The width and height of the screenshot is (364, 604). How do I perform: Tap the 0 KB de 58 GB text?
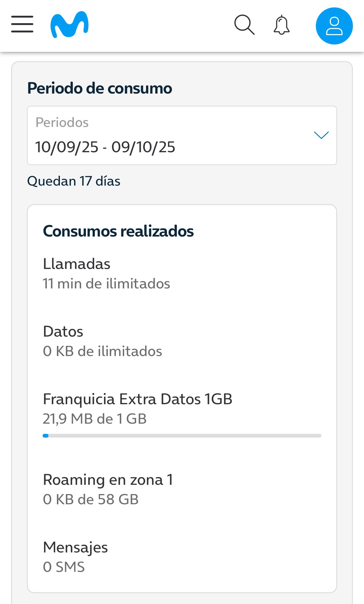[91, 500]
